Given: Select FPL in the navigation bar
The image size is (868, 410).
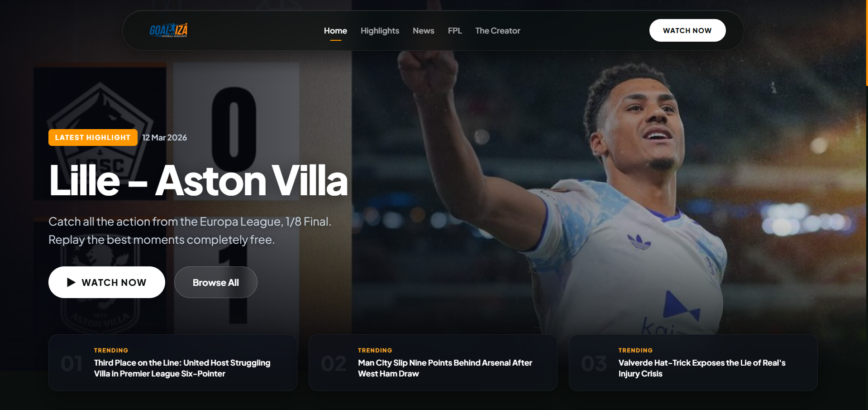Looking at the screenshot, I should click(x=455, y=31).
